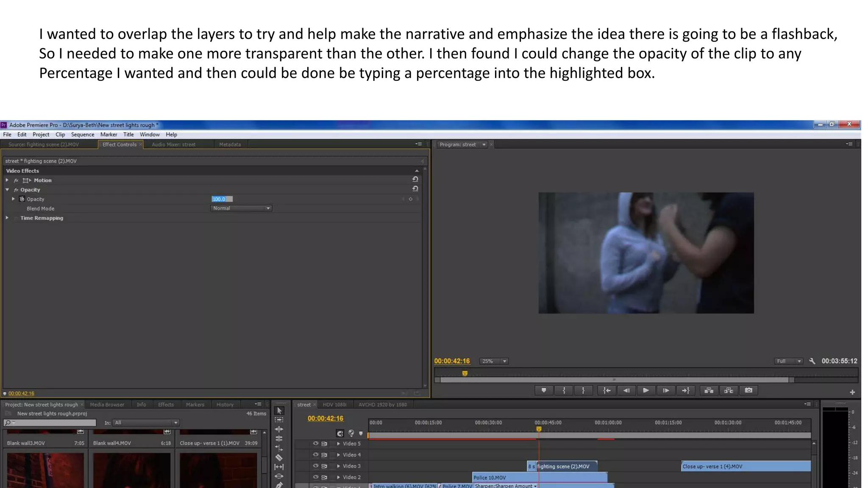868x488 pixels.
Task: Hide the Video 2 track
Action: pyautogui.click(x=316, y=477)
